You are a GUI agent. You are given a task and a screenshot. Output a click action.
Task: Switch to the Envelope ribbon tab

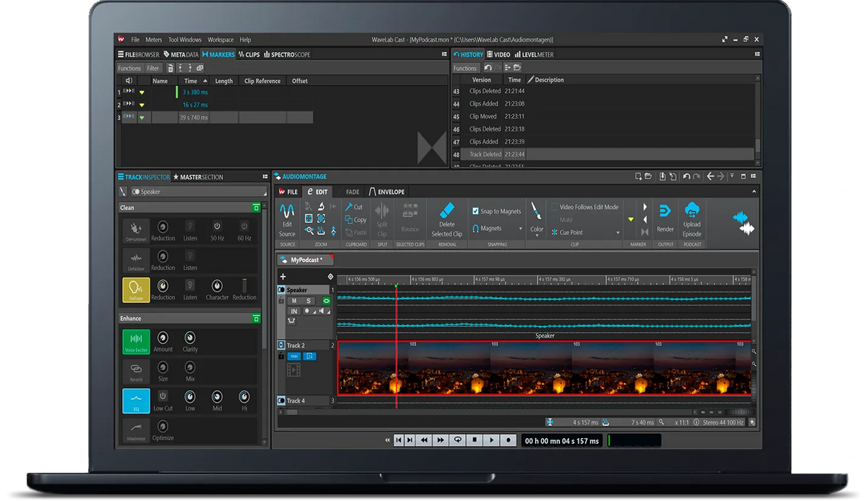387,192
